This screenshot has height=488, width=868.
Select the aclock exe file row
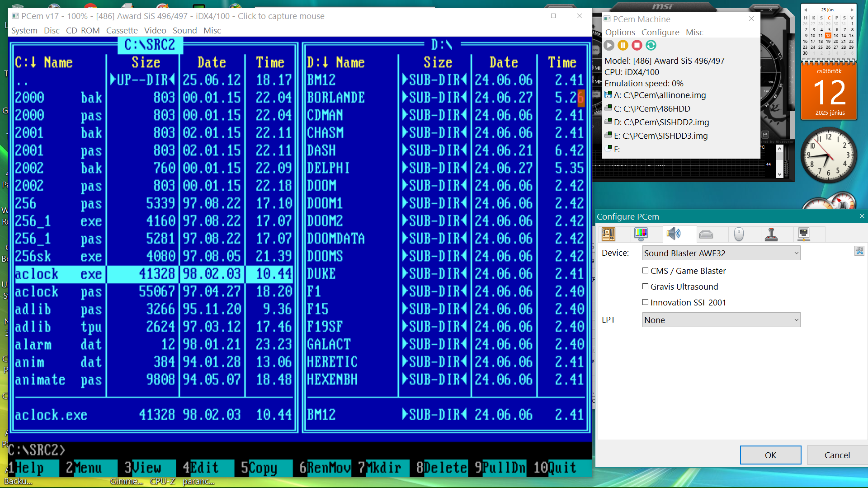pyautogui.click(x=154, y=274)
